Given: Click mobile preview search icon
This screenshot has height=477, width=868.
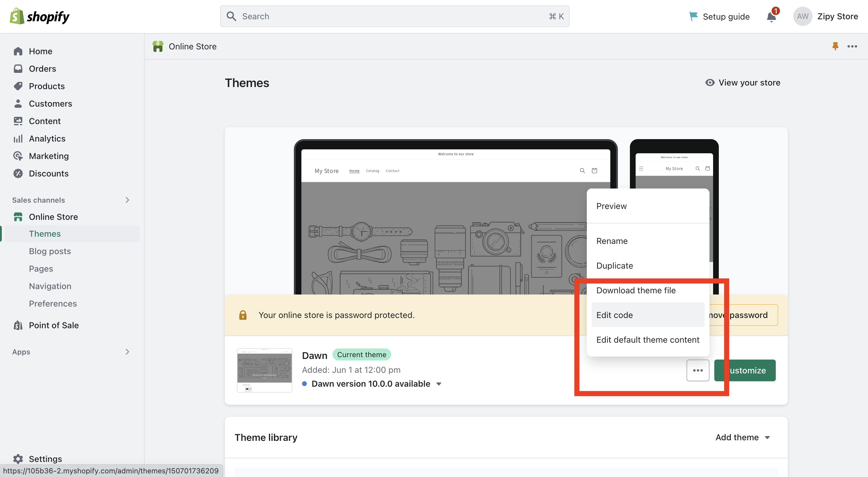Looking at the screenshot, I should point(697,168).
